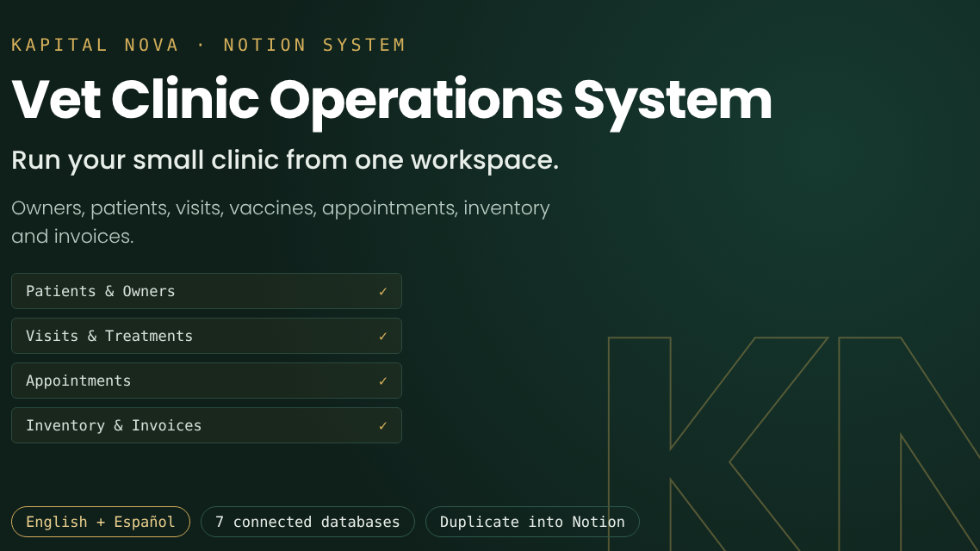Click the Kapital Nova · Notion System tagline
This screenshot has height=551, width=980.
tap(208, 45)
